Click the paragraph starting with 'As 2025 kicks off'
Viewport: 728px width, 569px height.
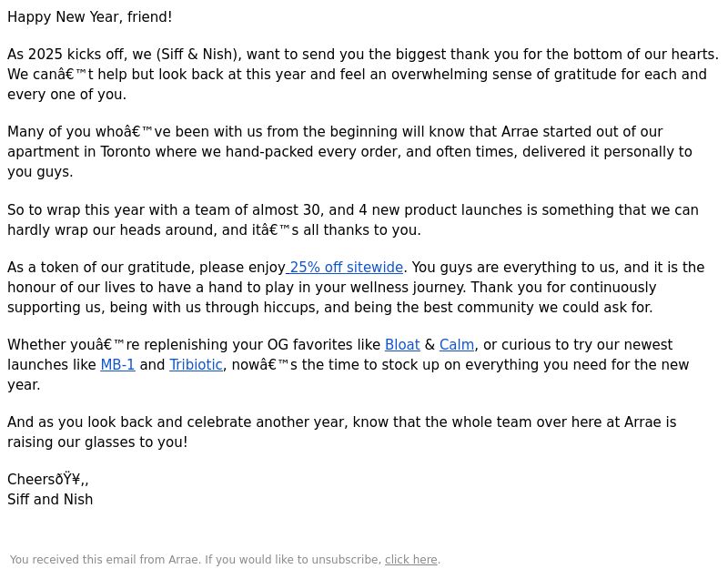[363, 75]
